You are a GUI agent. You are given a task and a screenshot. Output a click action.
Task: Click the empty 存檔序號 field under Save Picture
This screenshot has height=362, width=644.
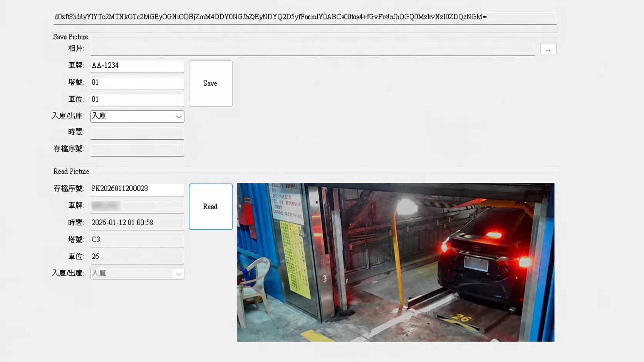137,150
